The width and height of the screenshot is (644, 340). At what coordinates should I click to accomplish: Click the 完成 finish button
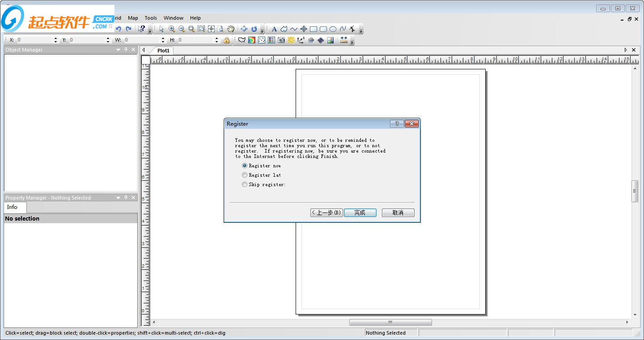(360, 212)
